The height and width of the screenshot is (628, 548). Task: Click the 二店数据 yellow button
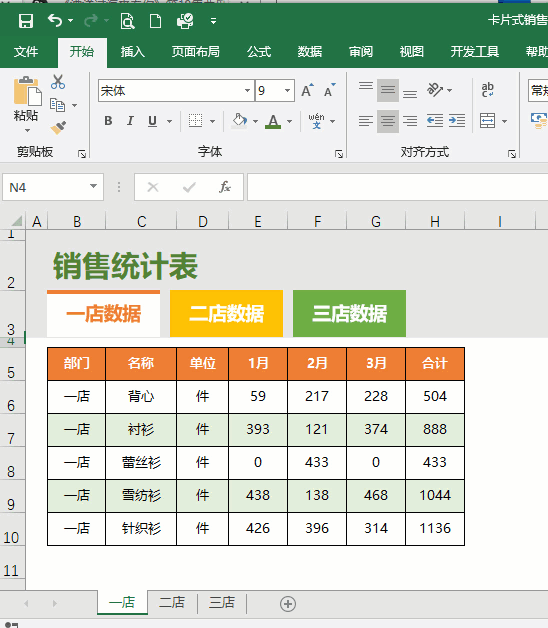click(226, 314)
